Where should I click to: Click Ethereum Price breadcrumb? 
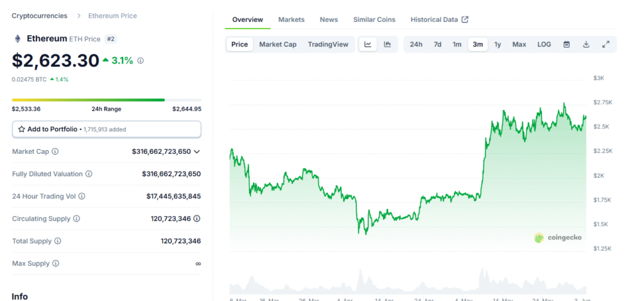click(113, 16)
